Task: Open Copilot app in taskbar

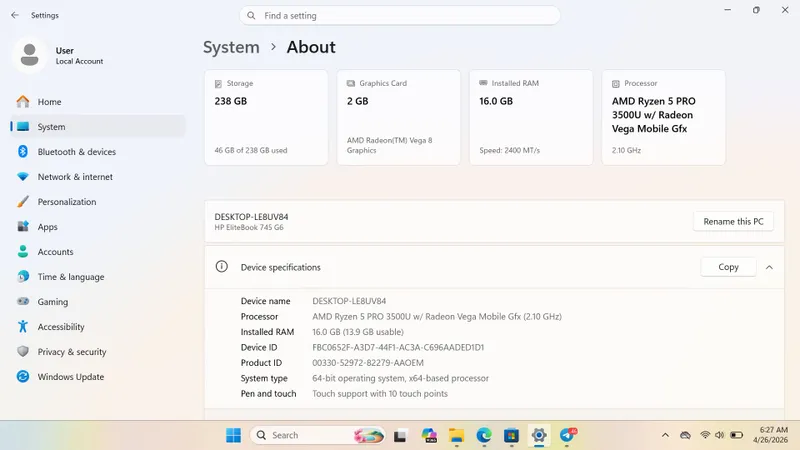Action: pyautogui.click(x=429, y=435)
